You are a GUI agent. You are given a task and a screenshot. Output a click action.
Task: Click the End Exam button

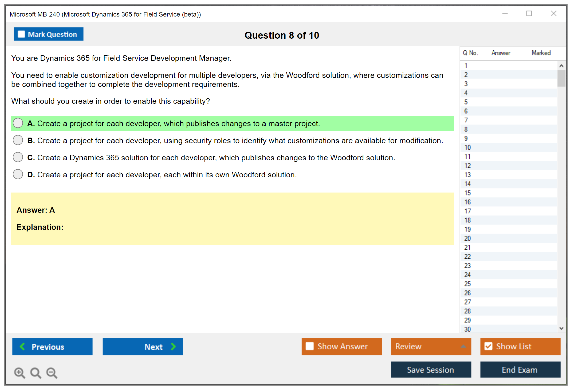(x=520, y=370)
